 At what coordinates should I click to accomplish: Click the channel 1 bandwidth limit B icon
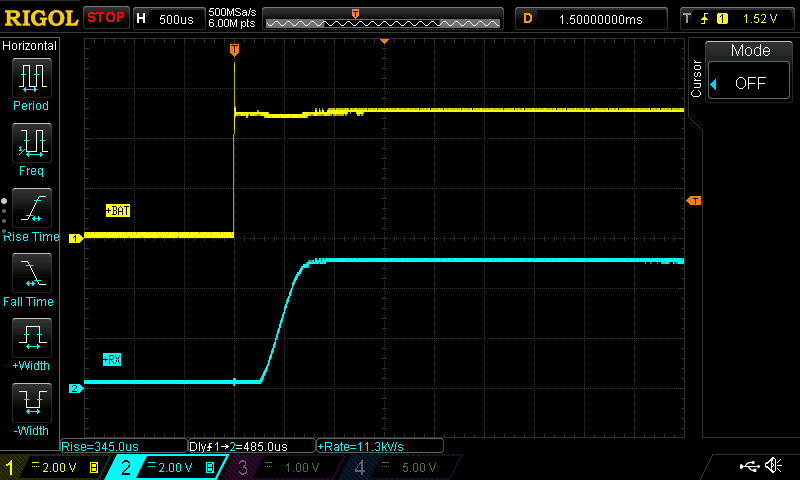pyautogui.click(x=94, y=467)
